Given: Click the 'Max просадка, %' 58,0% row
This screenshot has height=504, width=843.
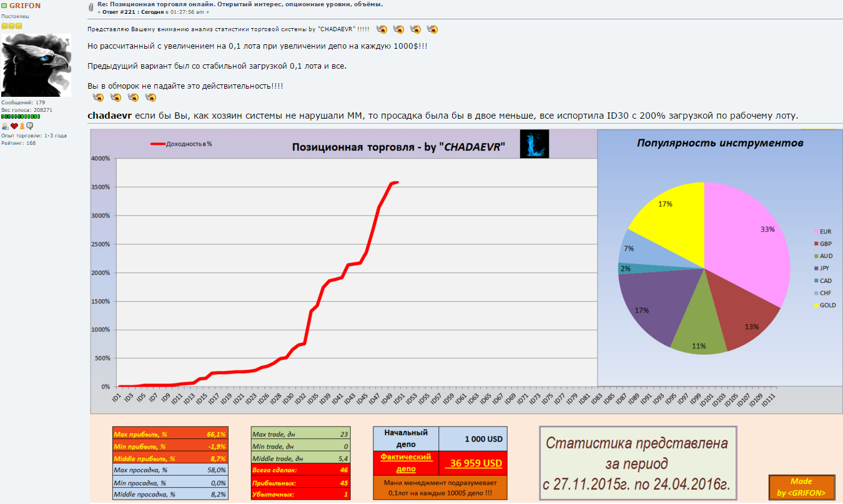Looking at the screenshot, I should (170, 470).
